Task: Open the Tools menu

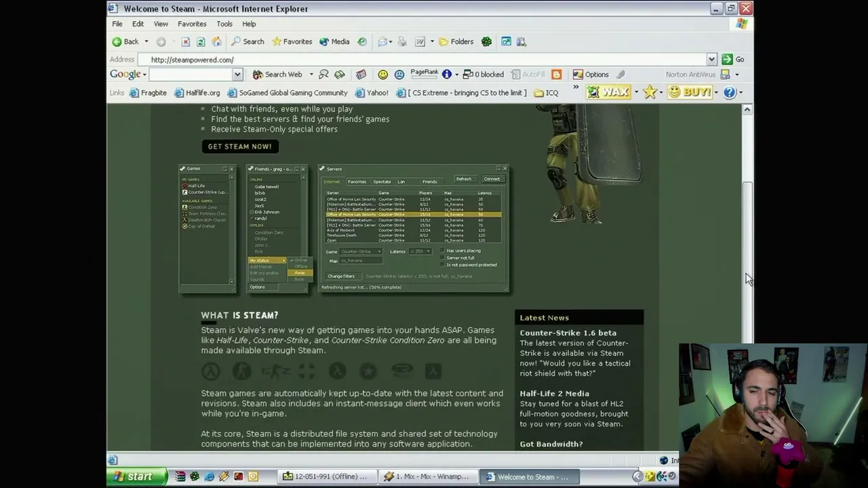Action: coord(224,24)
